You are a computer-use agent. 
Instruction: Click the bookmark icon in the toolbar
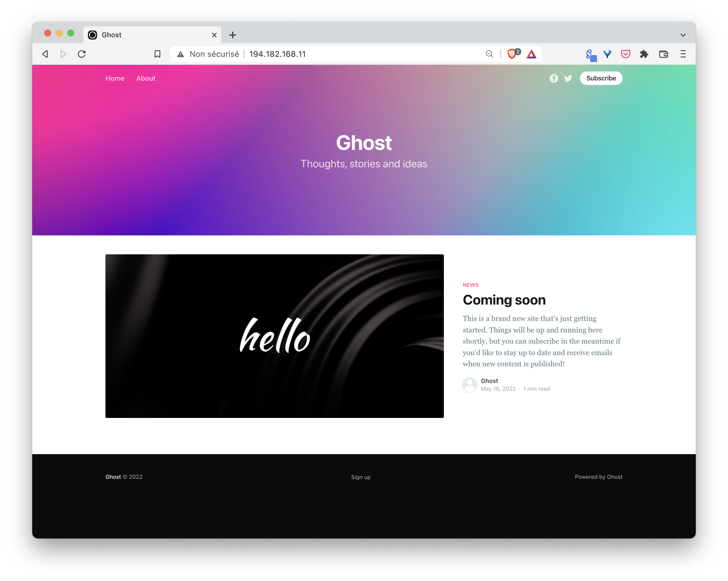(157, 54)
